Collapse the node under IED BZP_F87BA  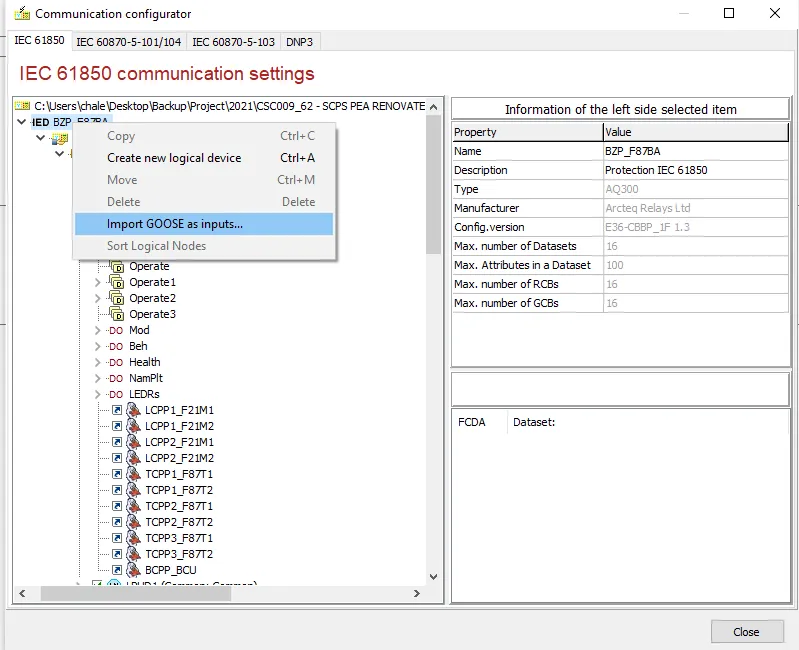(41, 138)
